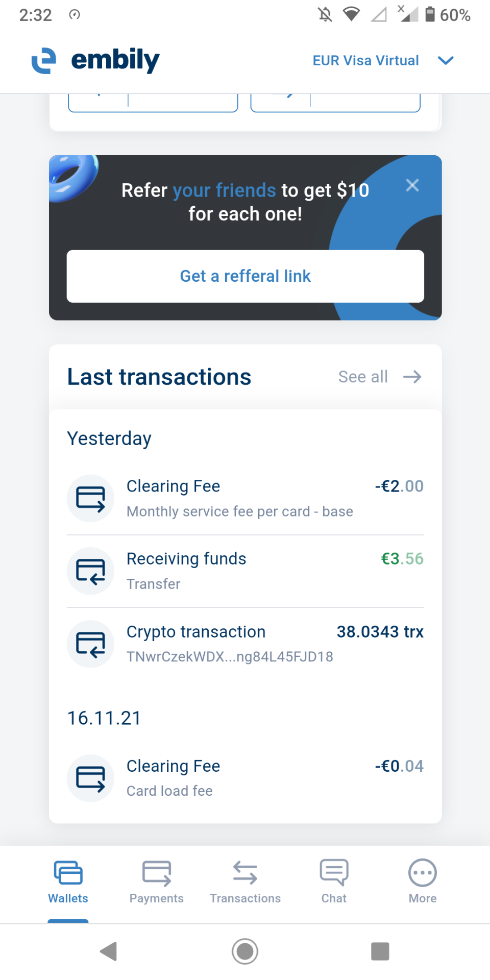
Task: Tap the Receiving funds transaction icon
Action: (90, 571)
